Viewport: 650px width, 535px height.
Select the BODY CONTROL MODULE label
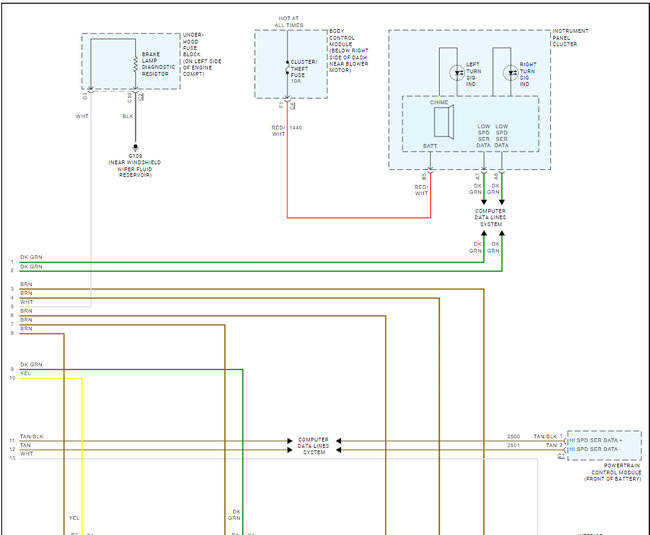pos(348,51)
